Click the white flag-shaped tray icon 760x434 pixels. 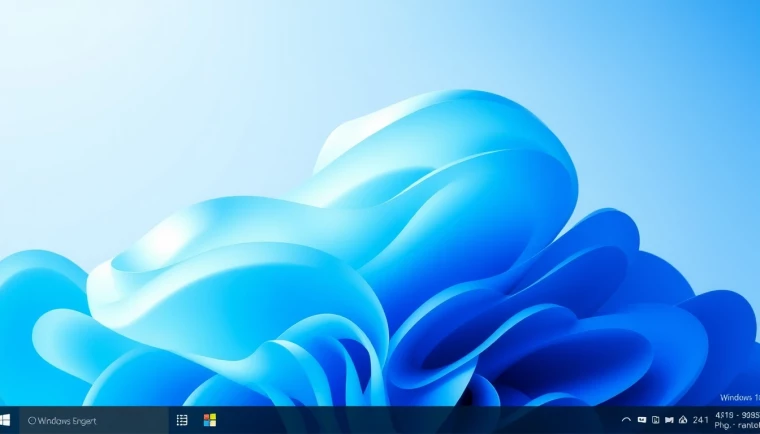coord(669,420)
